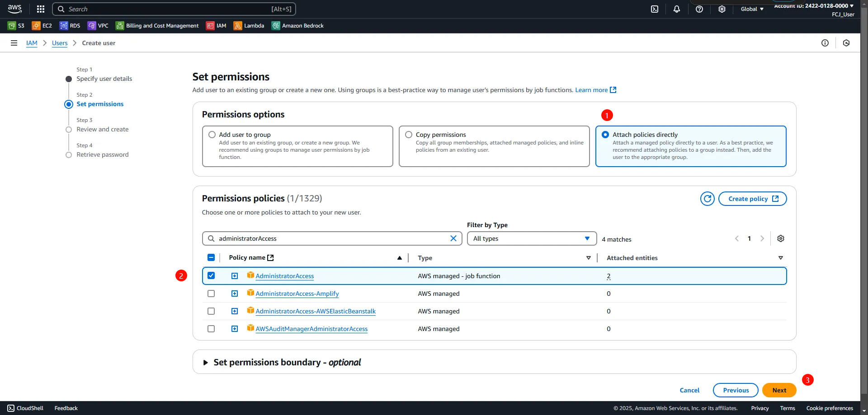Go to Step 1 Specify user details
The width and height of the screenshot is (868, 415).
[x=104, y=79]
